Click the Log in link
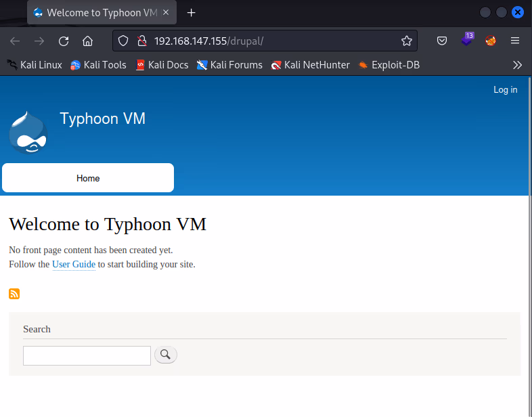 (505, 89)
